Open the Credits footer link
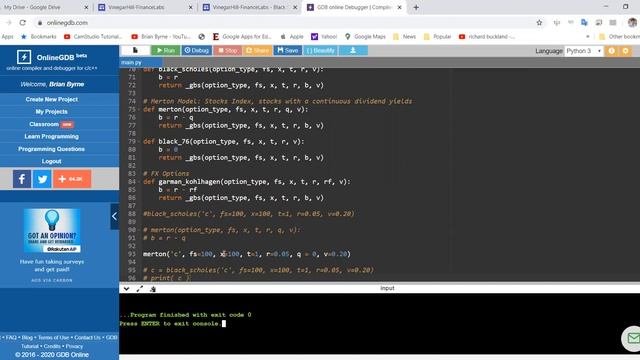 (x=52, y=346)
